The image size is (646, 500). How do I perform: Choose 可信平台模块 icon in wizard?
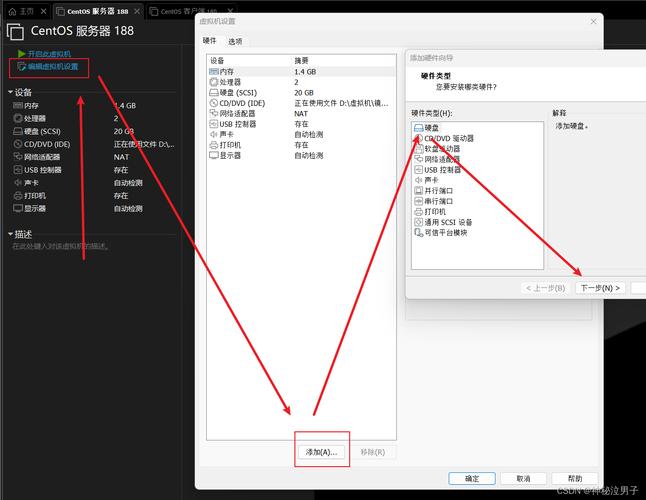click(x=419, y=233)
